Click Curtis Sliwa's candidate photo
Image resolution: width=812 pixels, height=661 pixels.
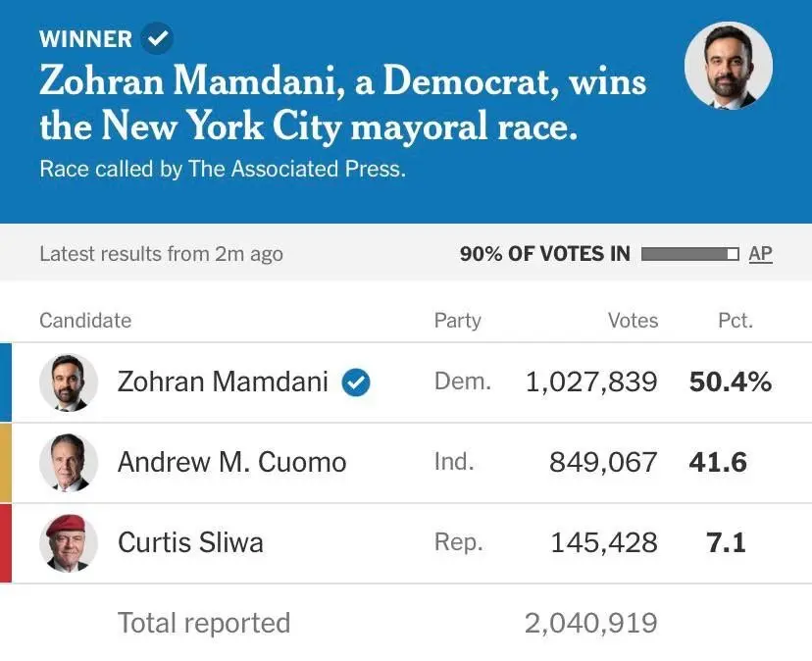pos(69,542)
